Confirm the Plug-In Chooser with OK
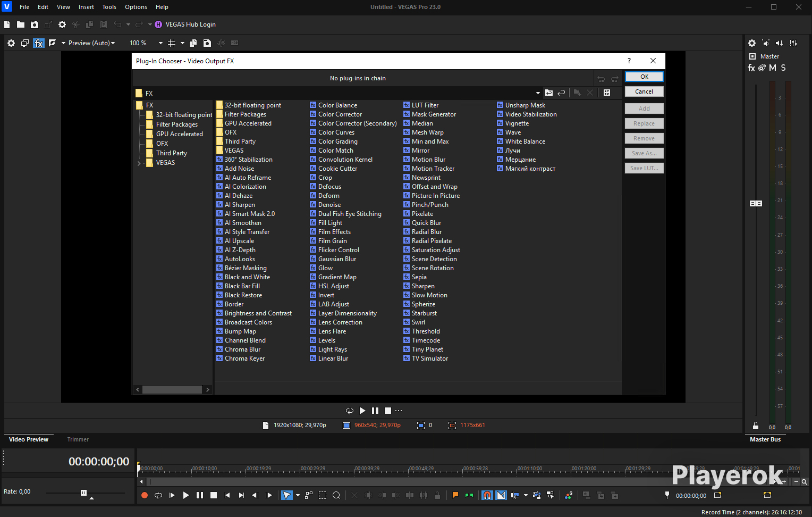 click(644, 77)
